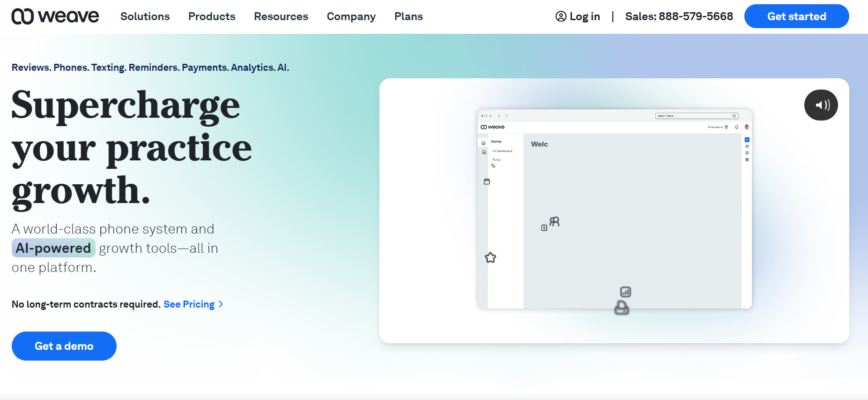The height and width of the screenshot is (400, 868).
Task: Open the user avatar in the demo
Action: tap(747, 127)
